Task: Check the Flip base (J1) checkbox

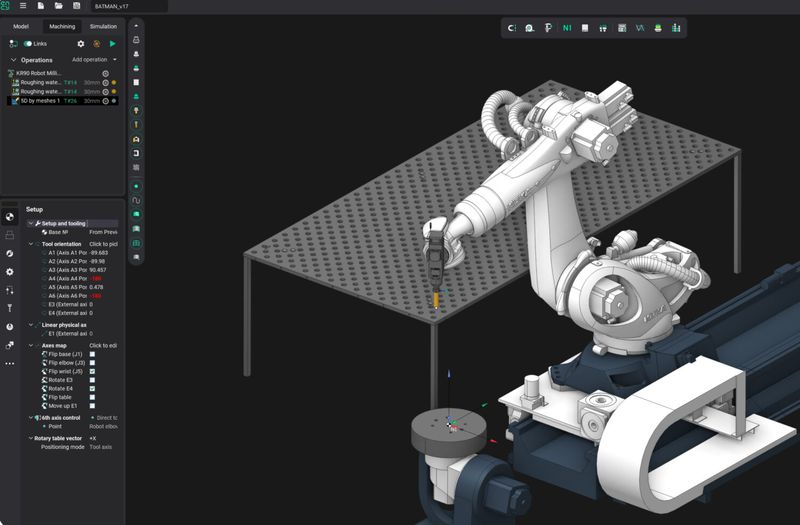Action: click(92, 354)
